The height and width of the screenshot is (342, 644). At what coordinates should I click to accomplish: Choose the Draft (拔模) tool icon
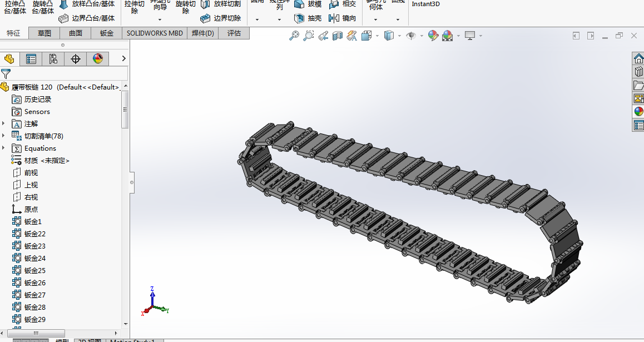[299, 4]
